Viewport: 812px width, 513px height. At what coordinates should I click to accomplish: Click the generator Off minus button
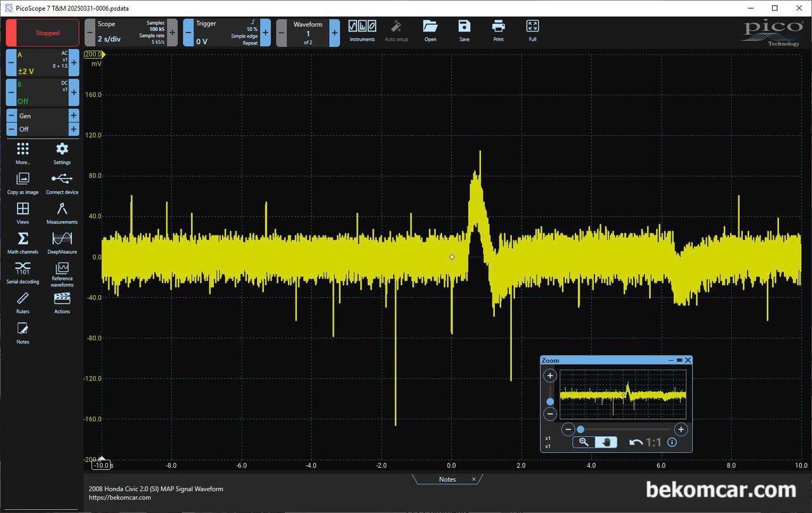coord(11,129)
